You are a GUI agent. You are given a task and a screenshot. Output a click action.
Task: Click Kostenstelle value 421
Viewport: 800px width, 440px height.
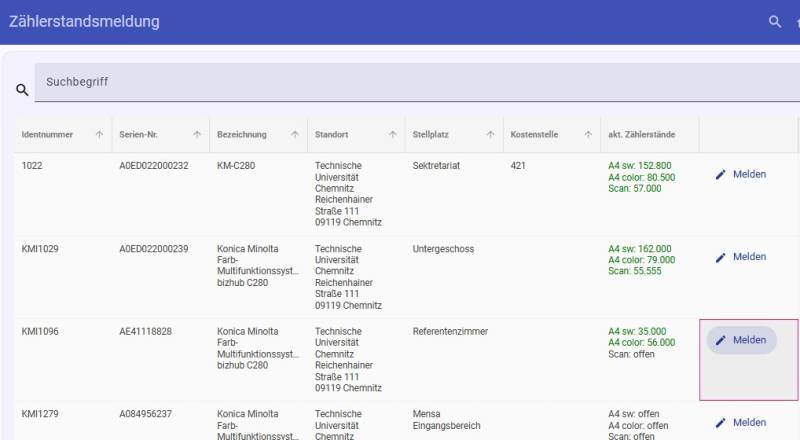(x=518, y=166)
